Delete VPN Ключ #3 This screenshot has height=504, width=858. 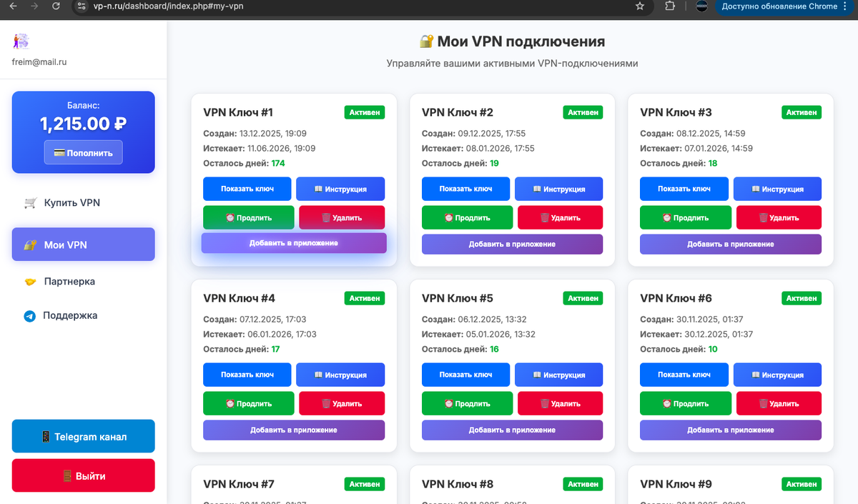tap(779, 217)
